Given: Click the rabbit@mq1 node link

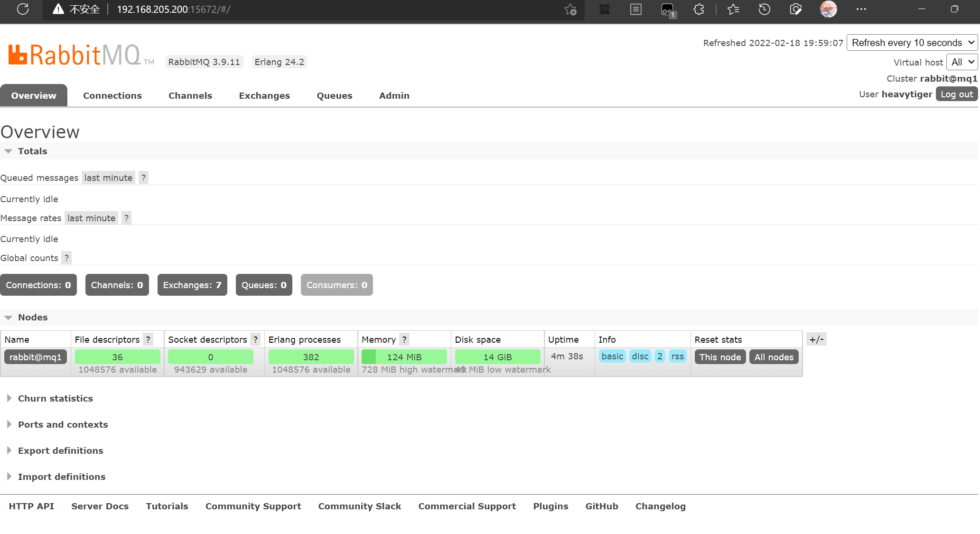Looking at the screenshot, I should click(36, 357).
